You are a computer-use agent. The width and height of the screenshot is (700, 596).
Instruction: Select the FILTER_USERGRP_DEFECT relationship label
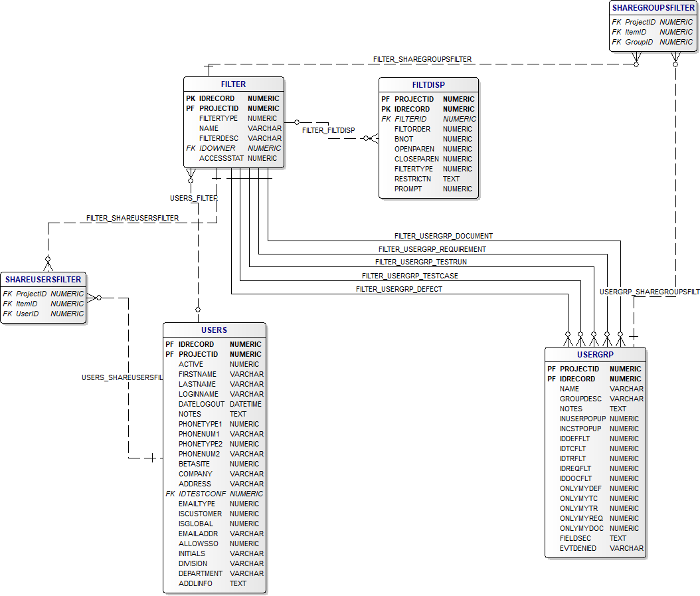[398, 289]
